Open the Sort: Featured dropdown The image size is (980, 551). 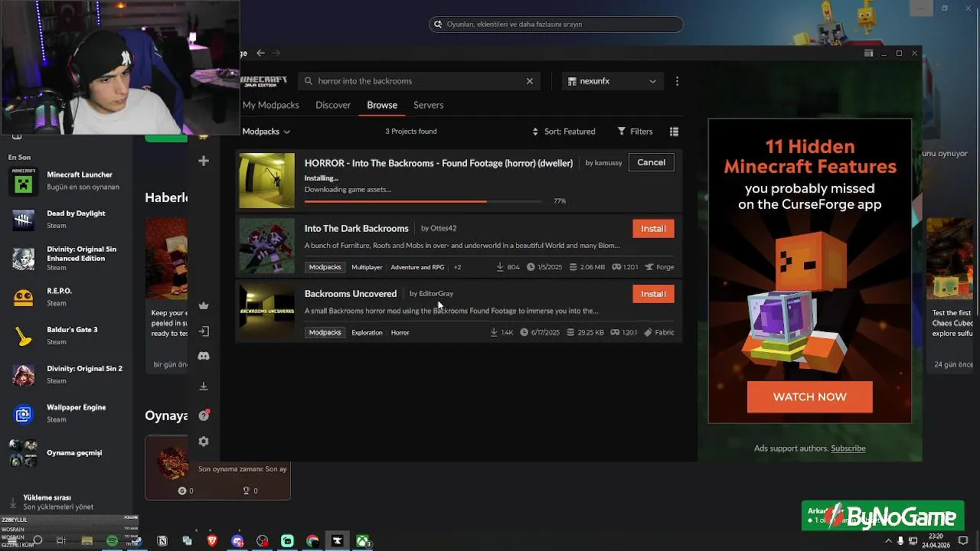[563, 132]
